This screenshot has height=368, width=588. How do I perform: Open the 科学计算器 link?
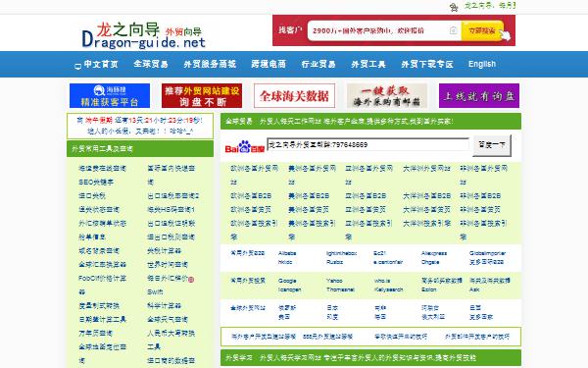(x=165, y=305)
